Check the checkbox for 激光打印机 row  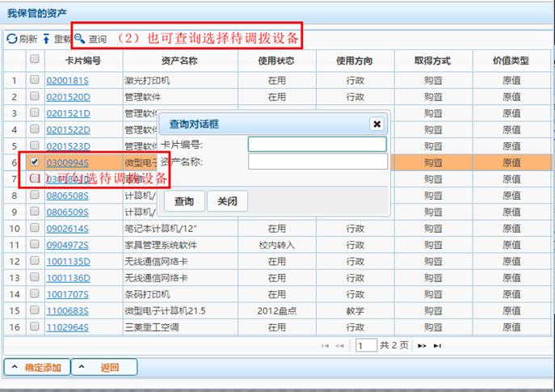click(x=34, y=80)
